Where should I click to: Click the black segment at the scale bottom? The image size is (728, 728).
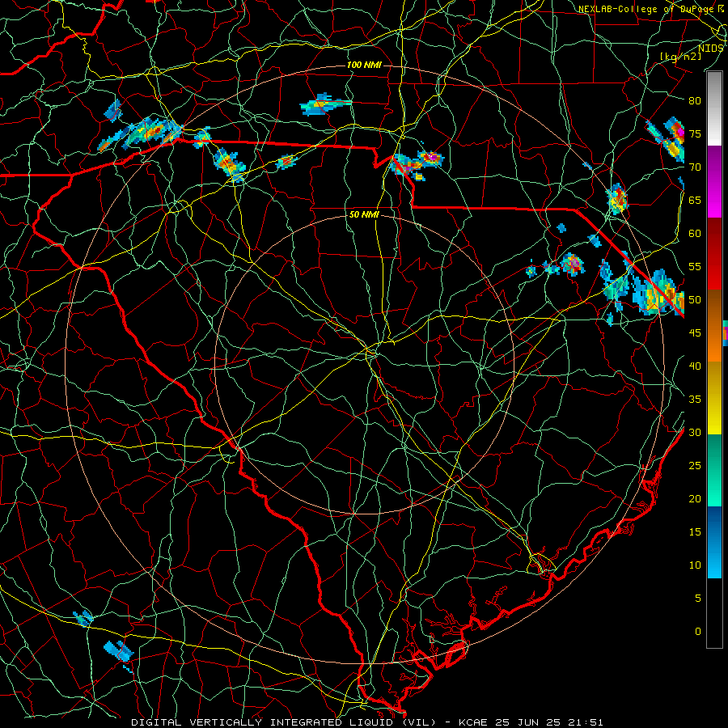pyautogui.click(x=714, y=612)
